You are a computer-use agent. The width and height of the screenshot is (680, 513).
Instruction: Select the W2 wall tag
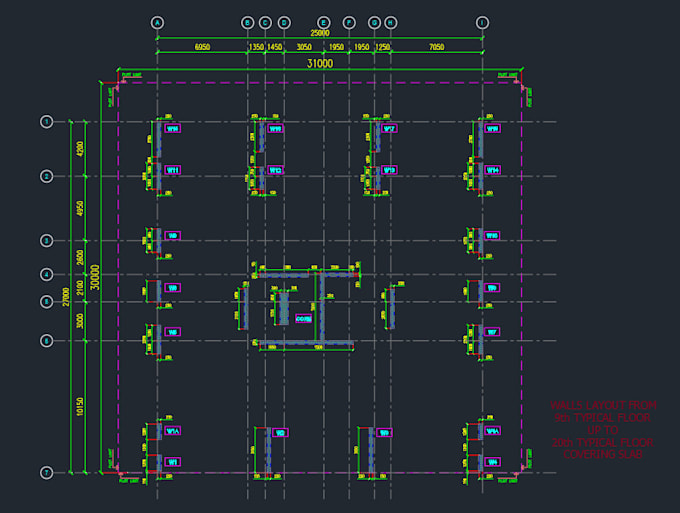point(280,432)
